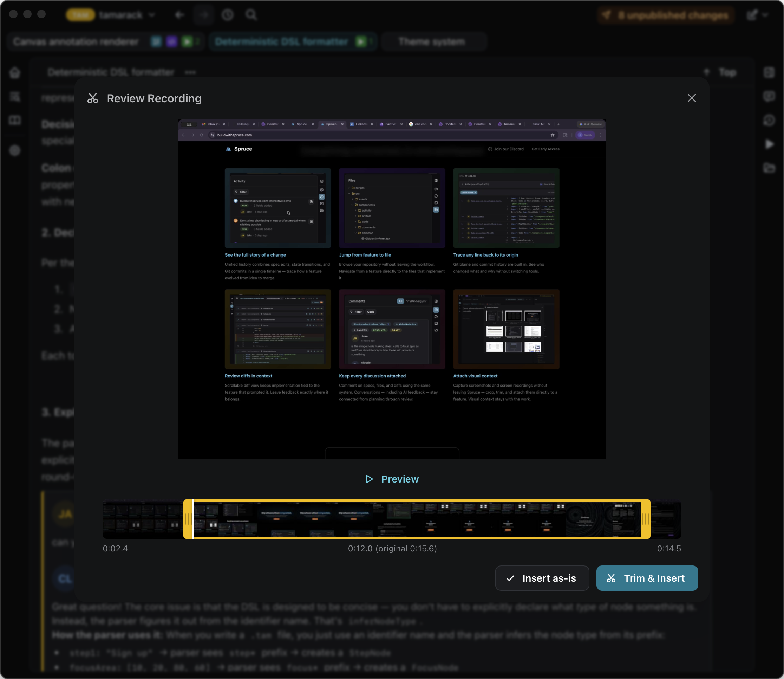Play the trimmed recording with Preview
The image size is (784, 679).
tap(392, 479)
